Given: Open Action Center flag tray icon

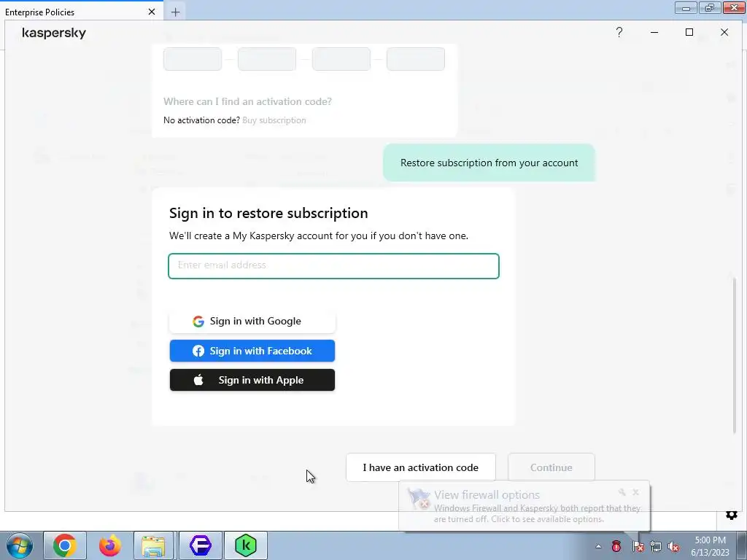Looking at the screenshot, I should pos(638,546).
